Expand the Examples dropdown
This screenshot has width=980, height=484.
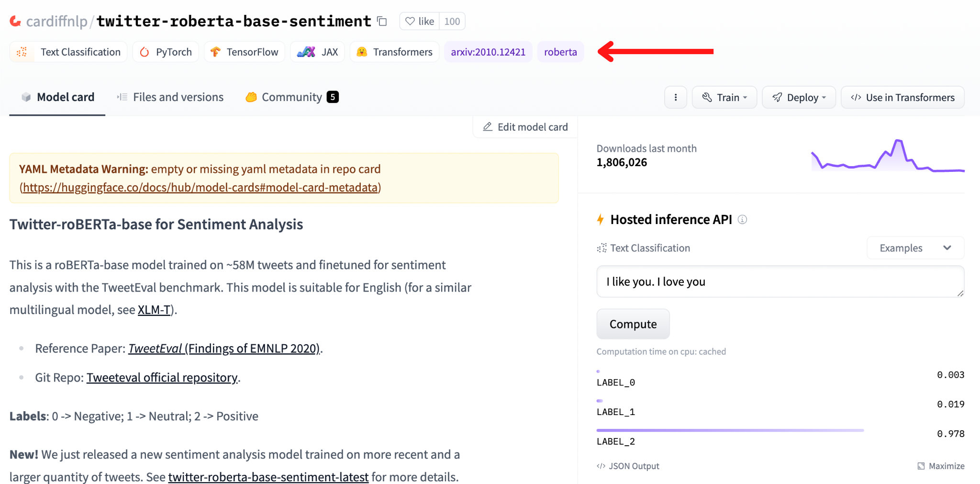(x=915, y=248)
